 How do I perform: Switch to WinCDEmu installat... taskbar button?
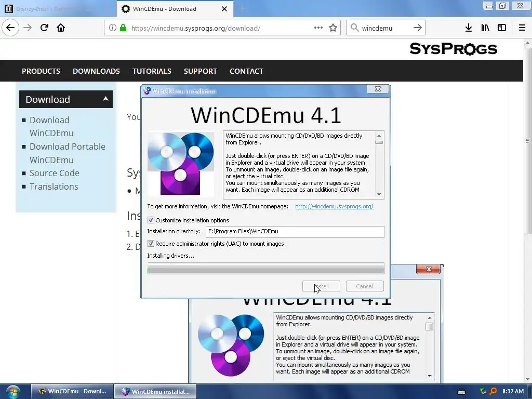coord(155,391)
